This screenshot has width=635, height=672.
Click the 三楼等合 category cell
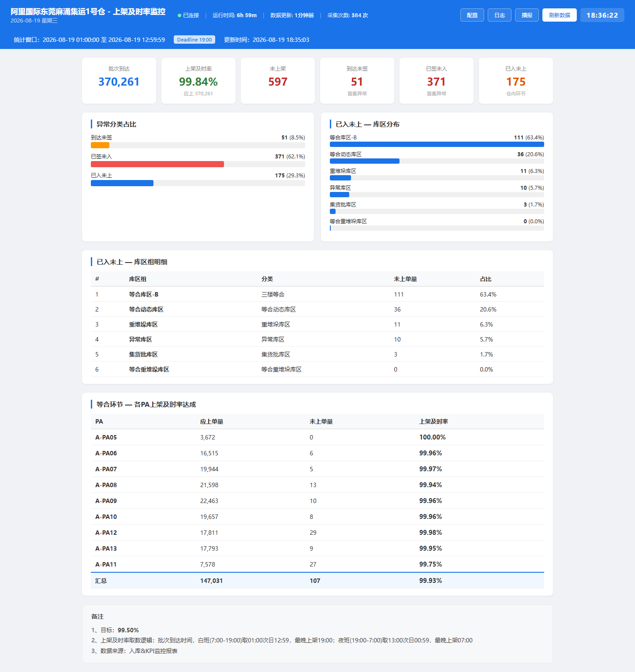(x=273, y=294)
